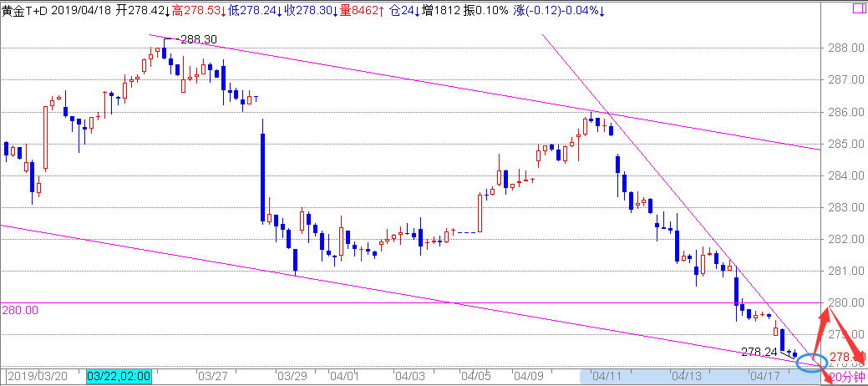The width and height of the screenshot is (868, 386).
Task: Click the 288.30 high price annotation
Action: pyautogui.click(x=199, y=39)
